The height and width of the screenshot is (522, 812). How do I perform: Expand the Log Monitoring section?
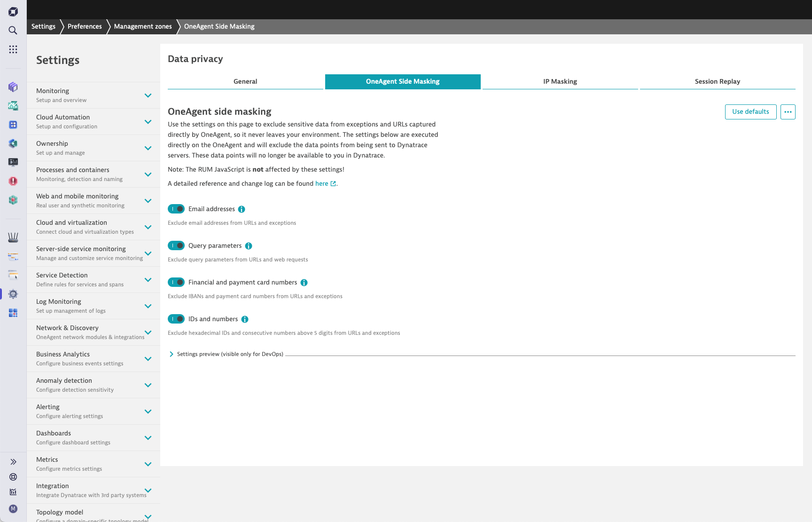point(148,305)
